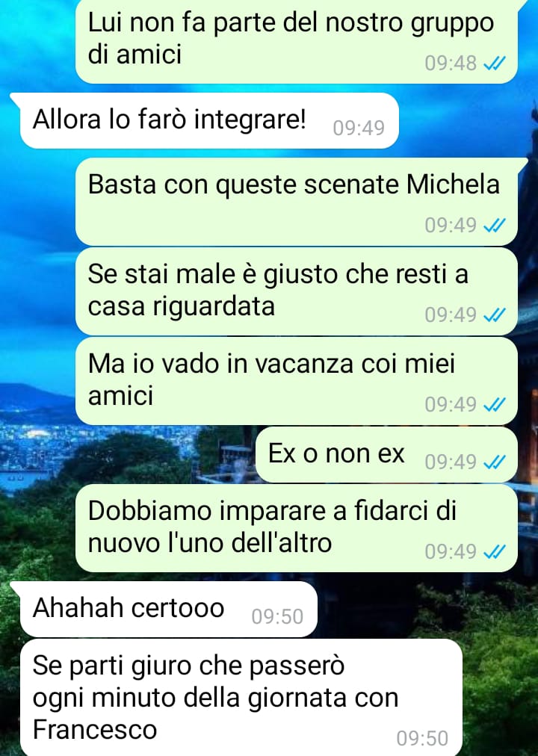Image resolution: width=538 pixels, height=756 pixels.
Task: Tap read receipt ticks on 'Basta con queste scenate' message
Action: click(x=494, y=225)
